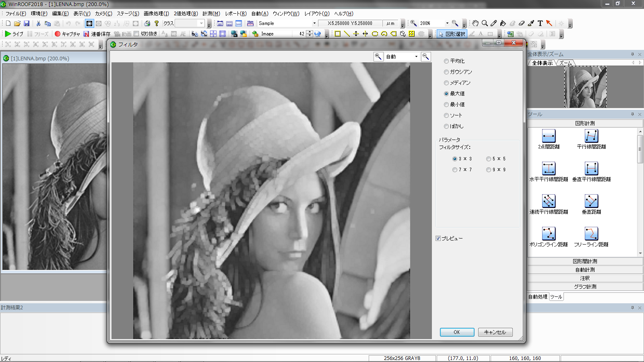
Task: Click zoom-in icon beside the 200% box
Action: point(413,23)
